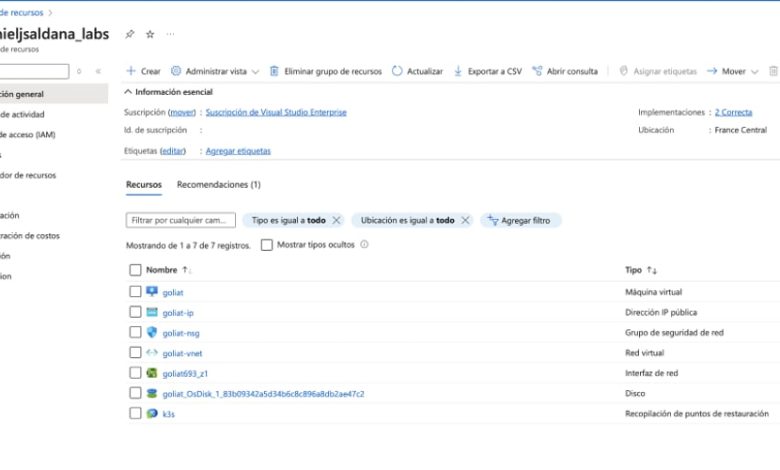
Task: Click the goliat-vnet virtual network icon
Action: point(152,353)
